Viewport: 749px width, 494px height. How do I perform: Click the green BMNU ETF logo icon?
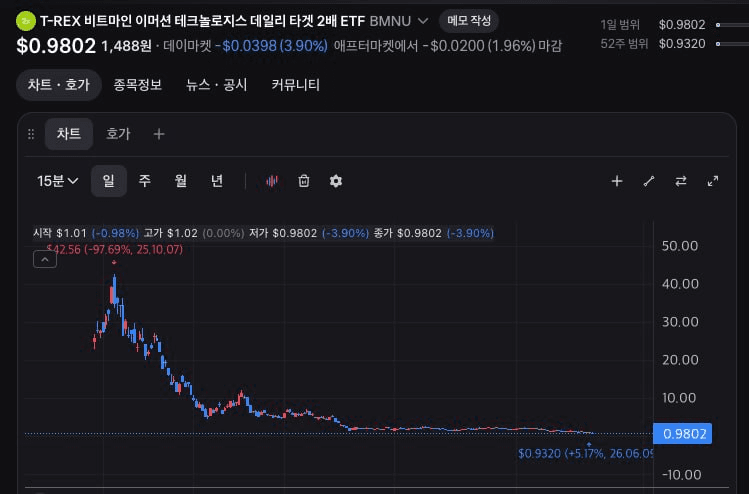click(26, 21)
